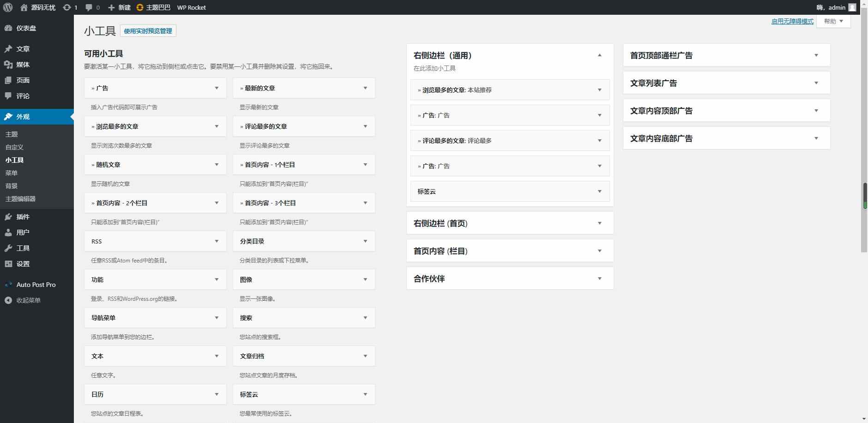Select the 文章 posts pin icon
Screen dimensions: 868x423
point(8,48)
